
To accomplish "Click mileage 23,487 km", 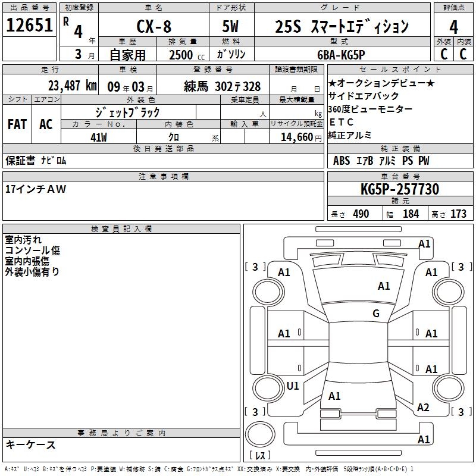I will pos(73,86).
